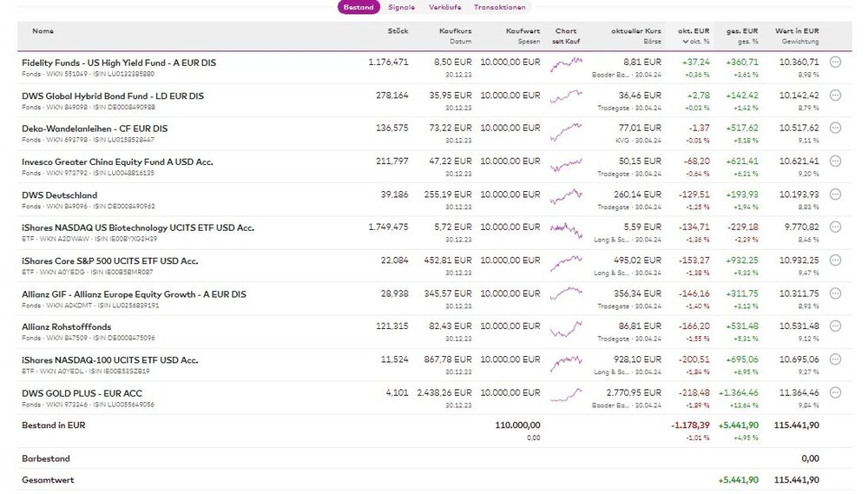Click more-options icon on Deka-Wandelanleihen row
Image resolution: width=868 pixels, height=494 pixels.
tap(835, 128)
